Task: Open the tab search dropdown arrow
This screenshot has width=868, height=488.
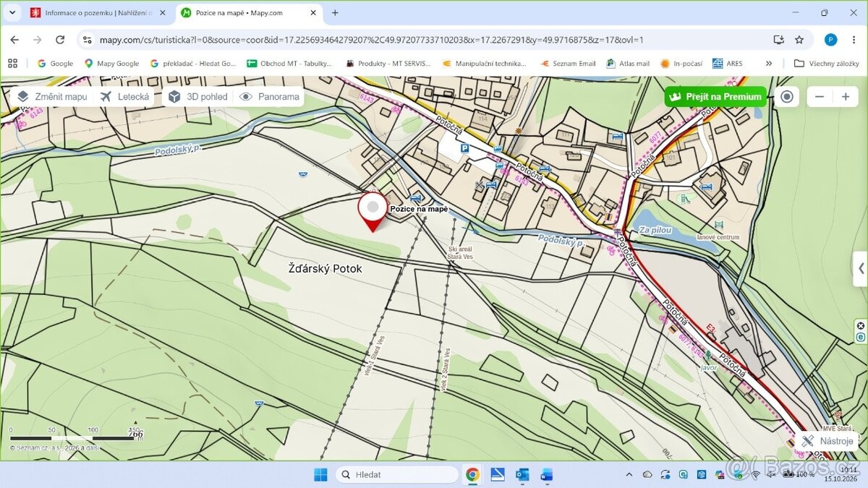Action: 12,13
